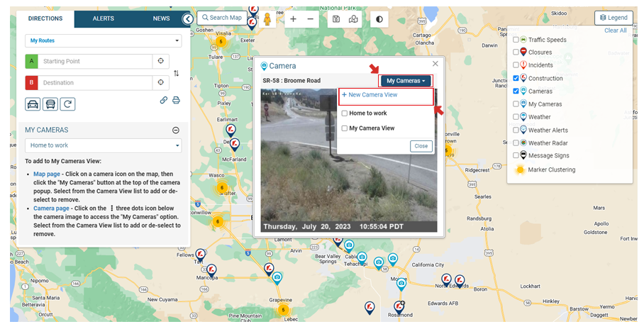Enable Incidents layer checkbox

(516, 65)
